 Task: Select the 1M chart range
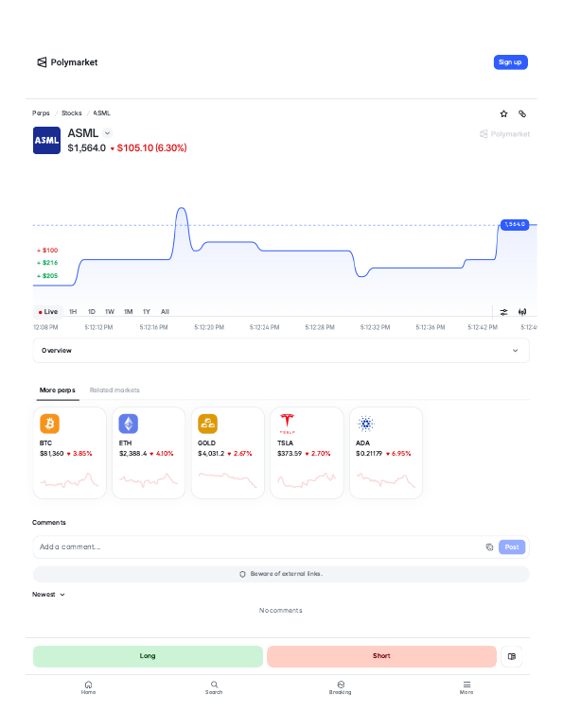(x=128, y=312)
